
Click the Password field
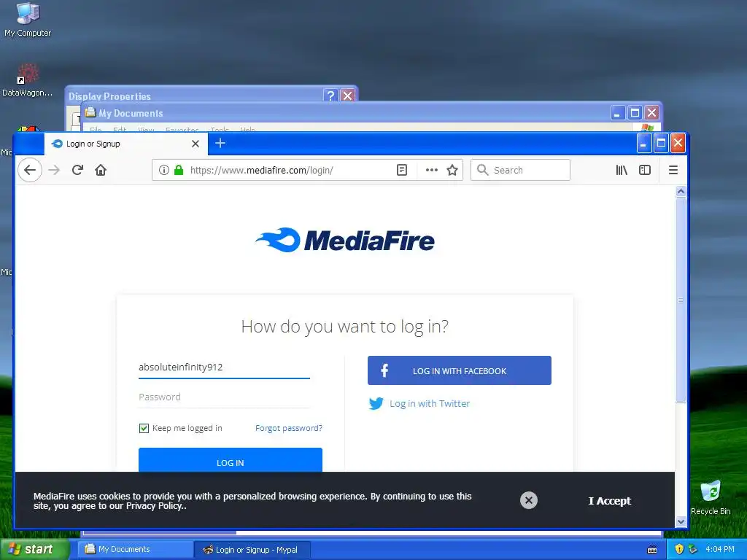pyautogui.click(x=224, y=397)
